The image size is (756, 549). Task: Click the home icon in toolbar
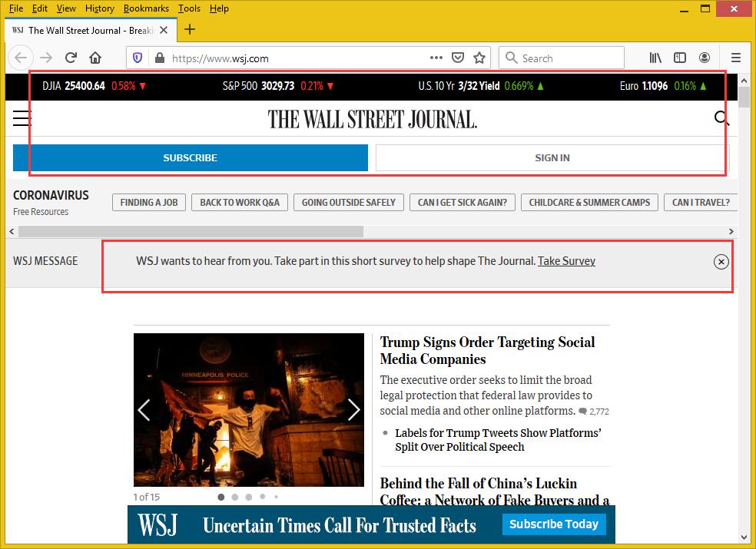(95, 58)
